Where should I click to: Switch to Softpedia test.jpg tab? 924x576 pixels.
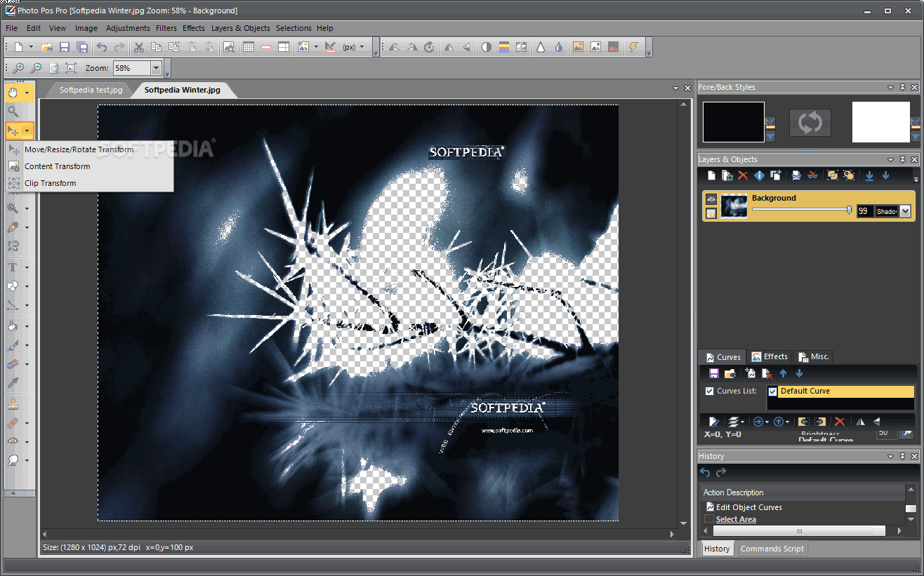[91, 90]
